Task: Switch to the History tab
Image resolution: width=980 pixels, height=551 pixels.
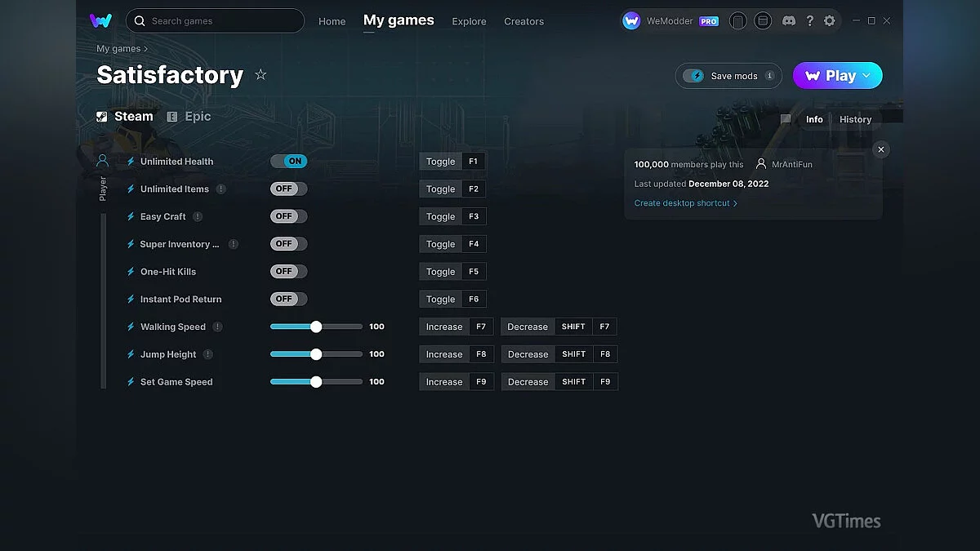Action: 855,119
